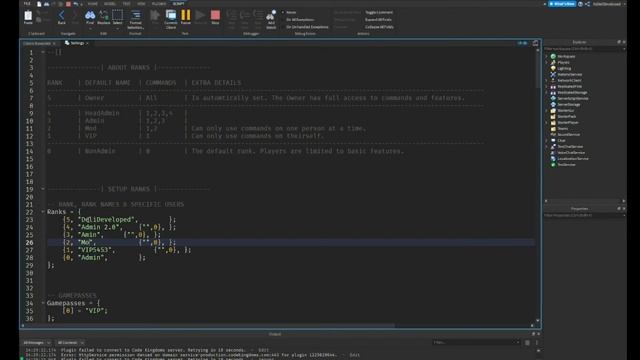
Task: Click the help icon beside What's New
Action: click(x=580, y=4)
